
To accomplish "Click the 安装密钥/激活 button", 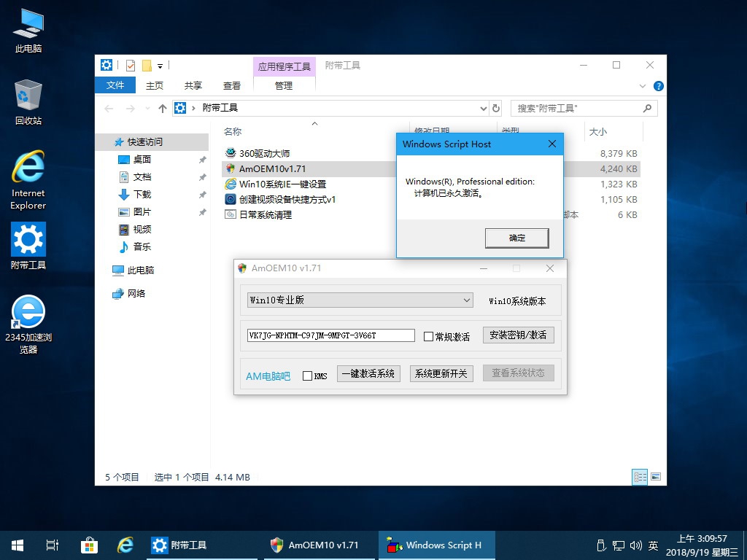I will coord(519,335).
